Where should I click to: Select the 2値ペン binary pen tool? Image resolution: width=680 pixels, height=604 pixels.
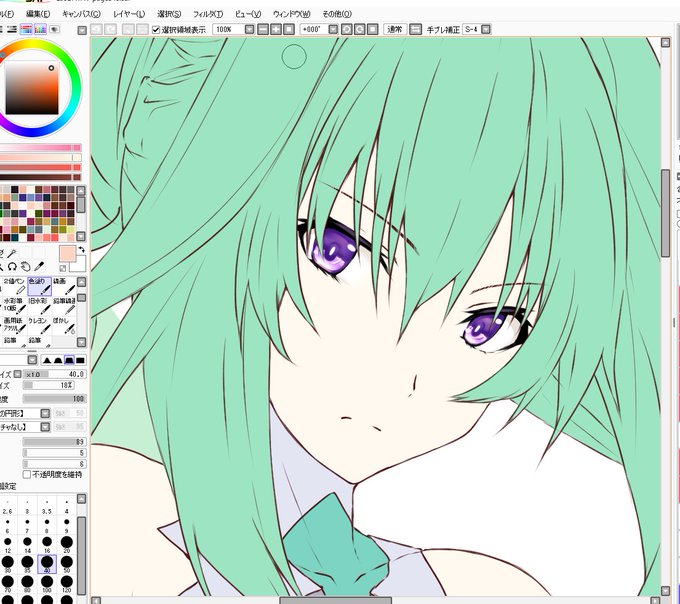pos(14,287)
